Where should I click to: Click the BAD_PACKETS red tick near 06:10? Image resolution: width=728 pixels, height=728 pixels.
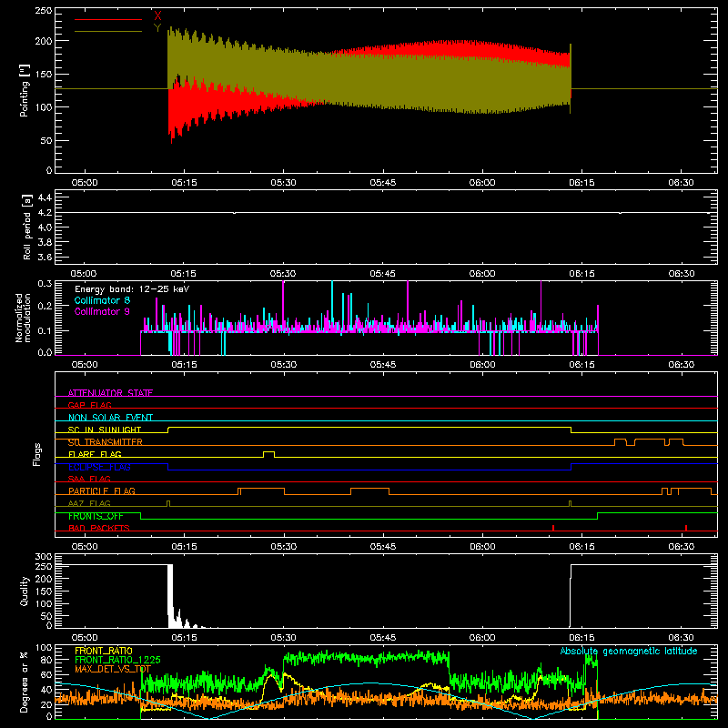tap(553, 528)
